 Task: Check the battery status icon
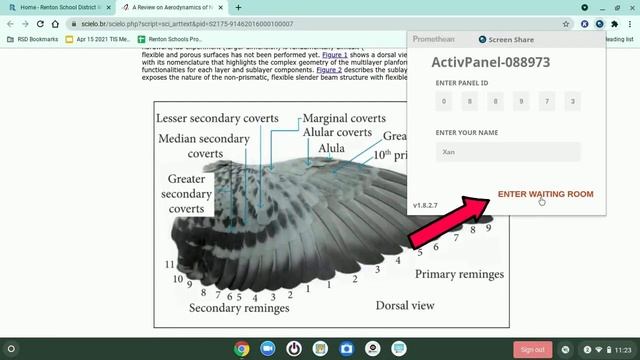[x=609, y=350]
